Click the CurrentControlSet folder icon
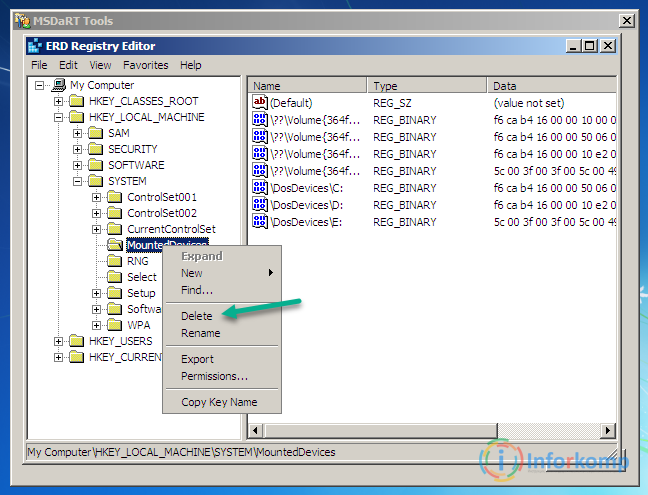Image resolution: width=648 pixels, height=495 pixels. pos(114,229)
